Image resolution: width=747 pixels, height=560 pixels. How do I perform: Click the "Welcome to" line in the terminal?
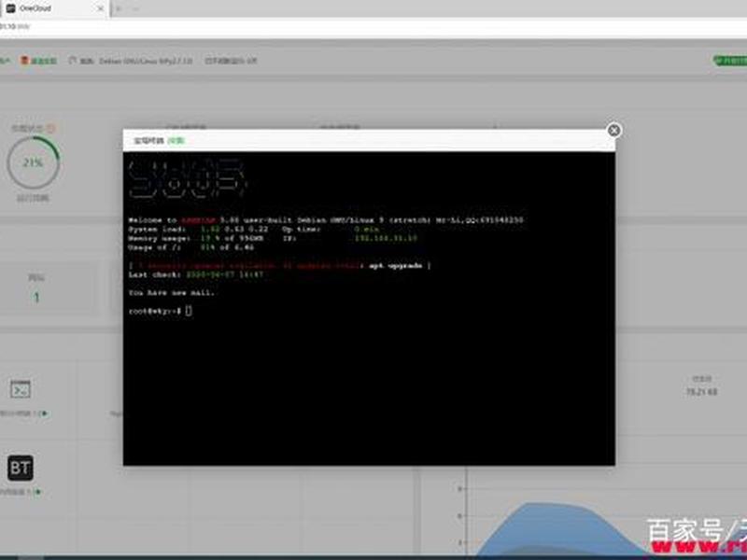tap(326, 220)
